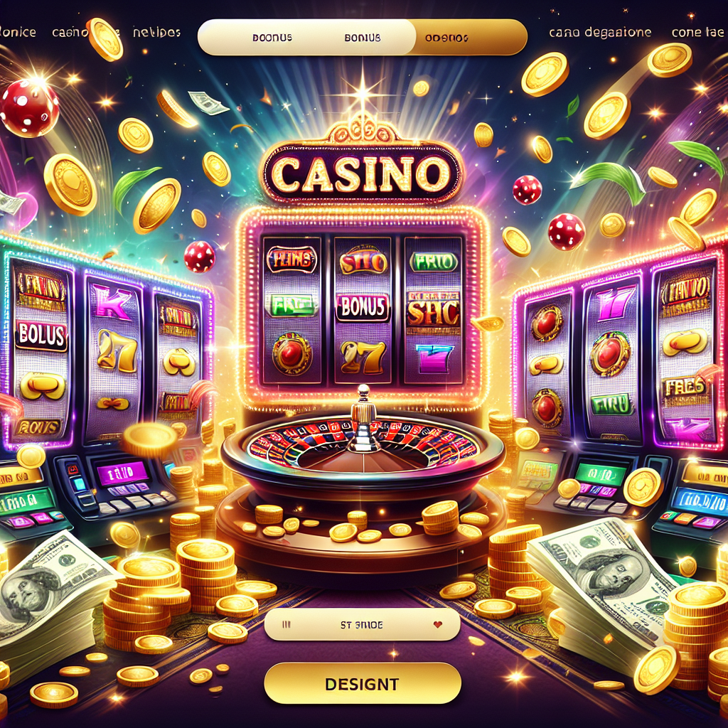Click the heart icon in the ST SNIOE bar
This screenshot has height=728, width=728.
click(x=437, y=625)
